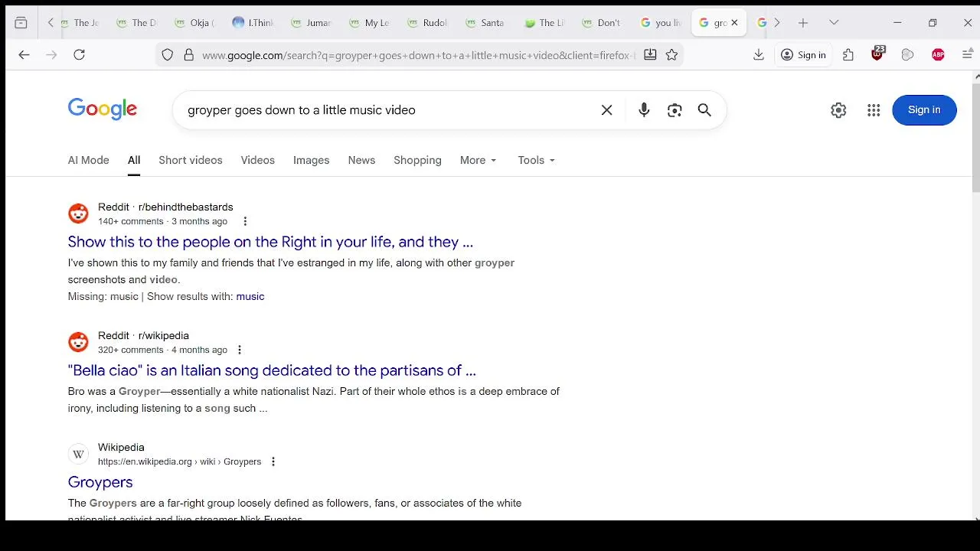Switch to the Don't tab
This screenshot has height=551, width=980.
pos(603,23)
